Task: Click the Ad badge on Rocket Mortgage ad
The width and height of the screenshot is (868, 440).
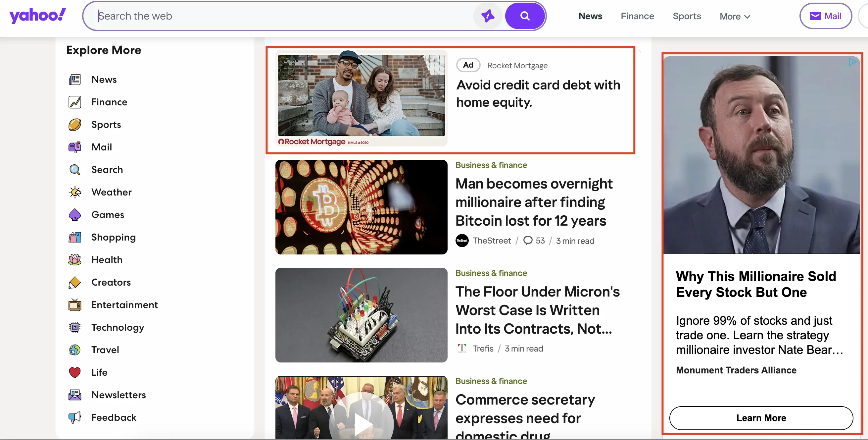Action: [468, 65]
